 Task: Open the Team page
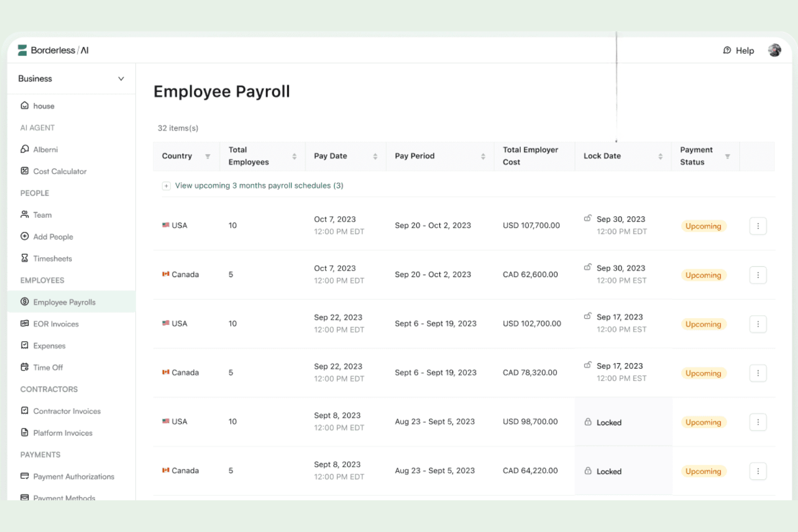click(x=43, y=215)
